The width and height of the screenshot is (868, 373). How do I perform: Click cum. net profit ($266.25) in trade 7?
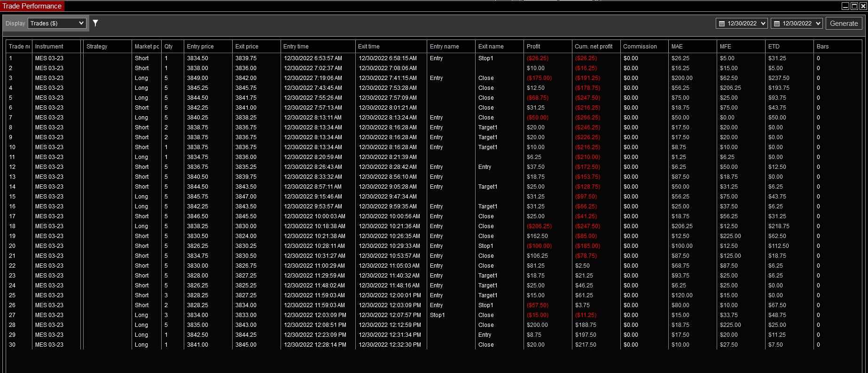coord(587,118)
